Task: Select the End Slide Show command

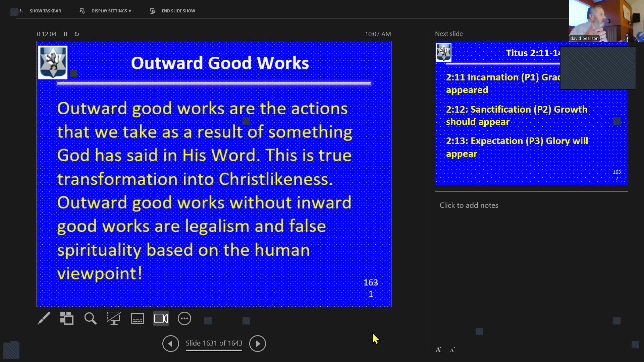Action: coord(178,11)
